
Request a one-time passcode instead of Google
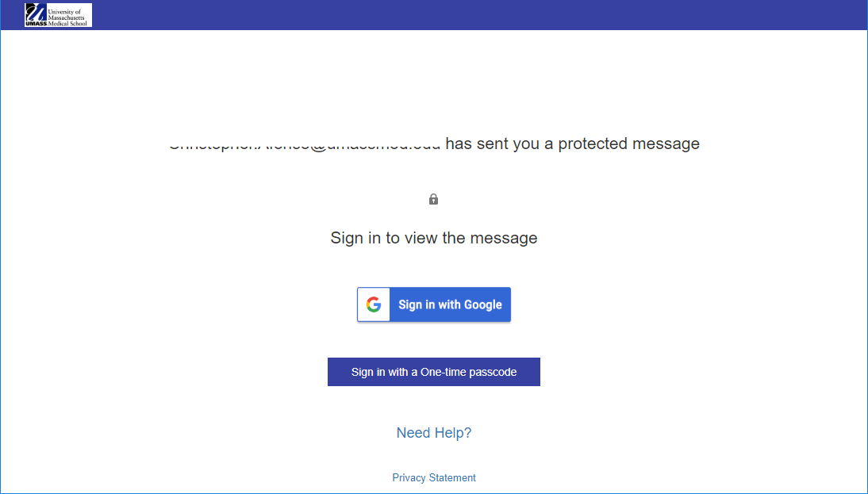click(433, 371)
